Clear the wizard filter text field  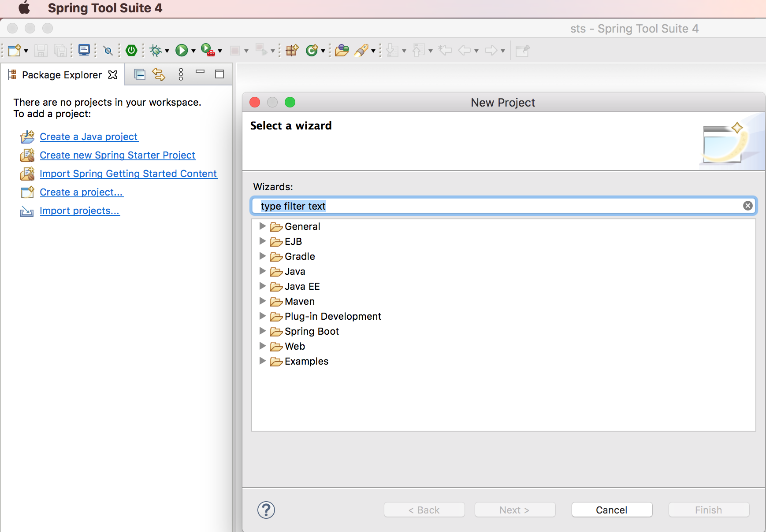748,206
